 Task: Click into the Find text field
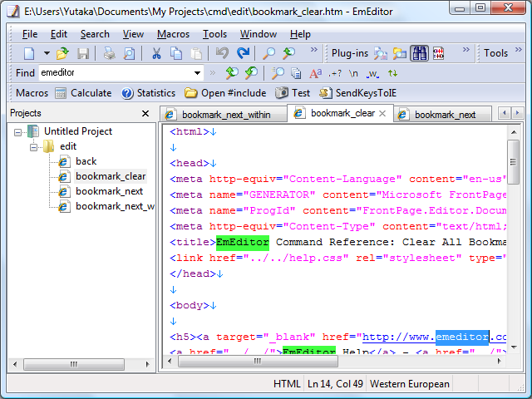pyautogui.click(x=115, y=72)
